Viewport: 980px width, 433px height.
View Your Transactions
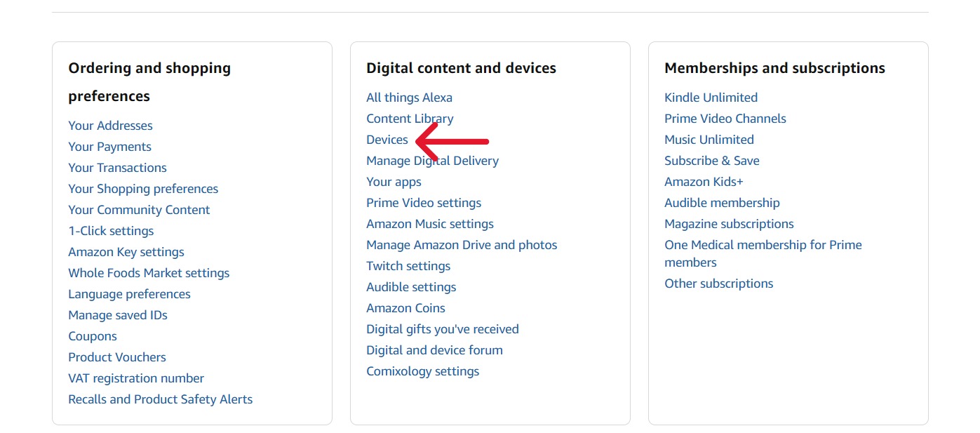tap(117, 168)
